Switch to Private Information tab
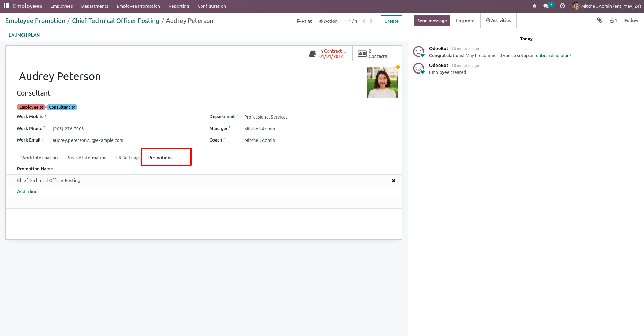Viewport: 644px width, 336px height. (87, 158)
